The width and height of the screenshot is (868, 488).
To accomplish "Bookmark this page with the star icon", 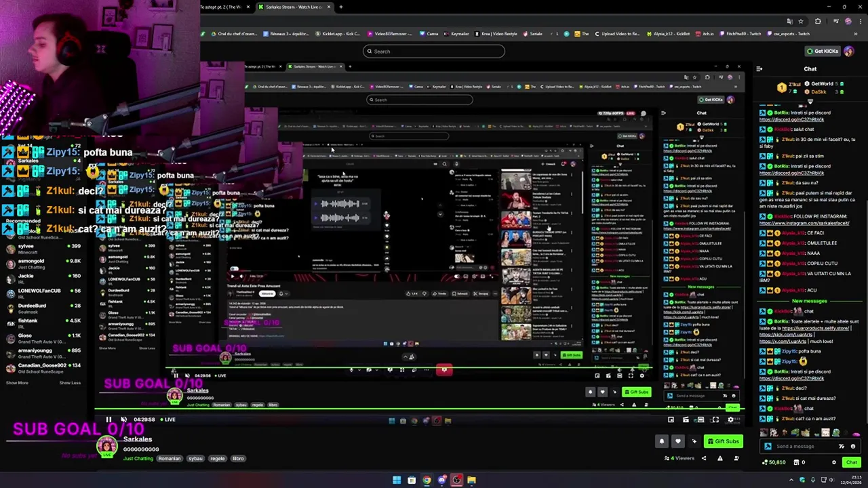I will click(800, 21).
